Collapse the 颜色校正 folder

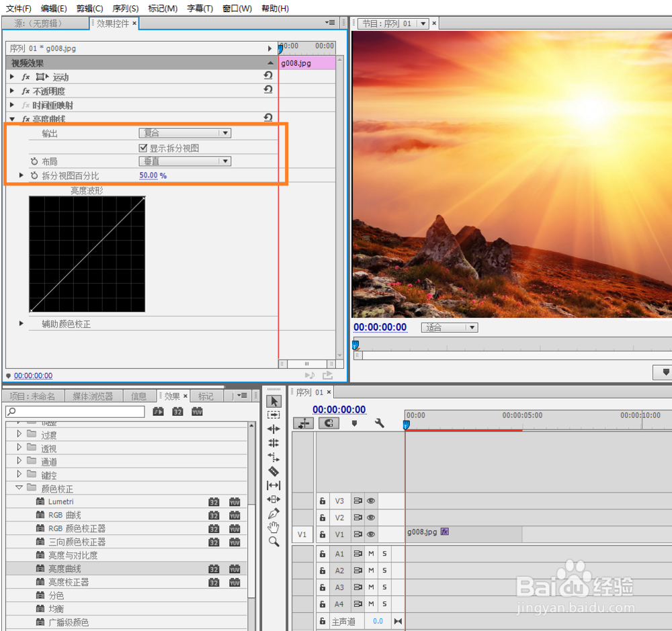click(x=19, y=488)
